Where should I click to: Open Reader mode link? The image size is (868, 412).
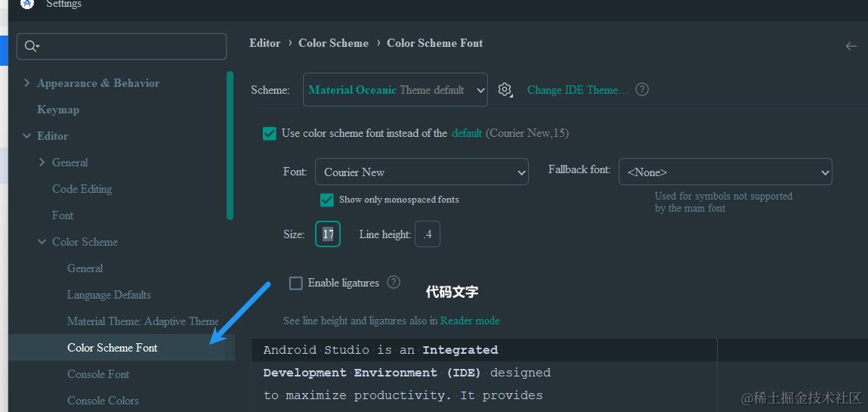click(470, 321)
